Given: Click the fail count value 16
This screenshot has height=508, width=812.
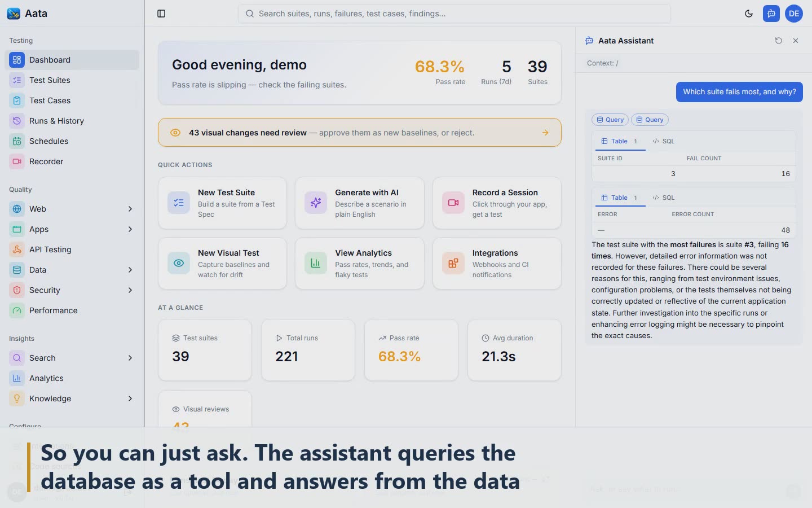Looking at the screenshot, I should (785, 174).
